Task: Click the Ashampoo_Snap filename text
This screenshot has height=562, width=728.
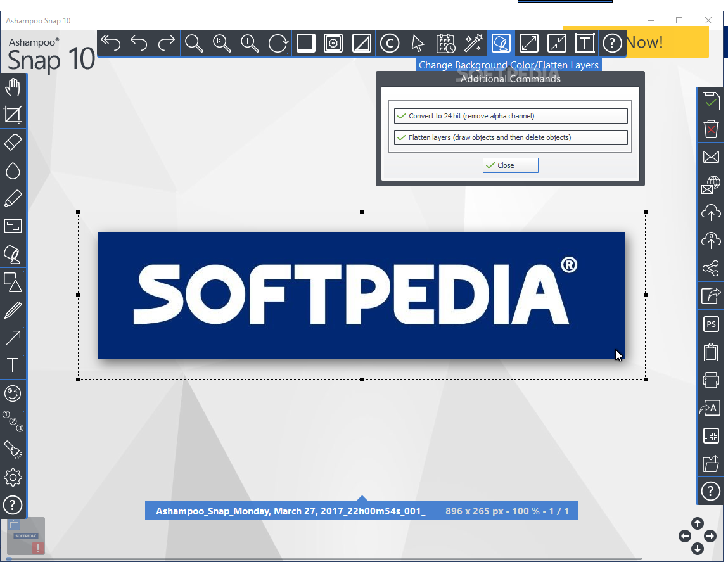Action: click(x=291, y=511)
